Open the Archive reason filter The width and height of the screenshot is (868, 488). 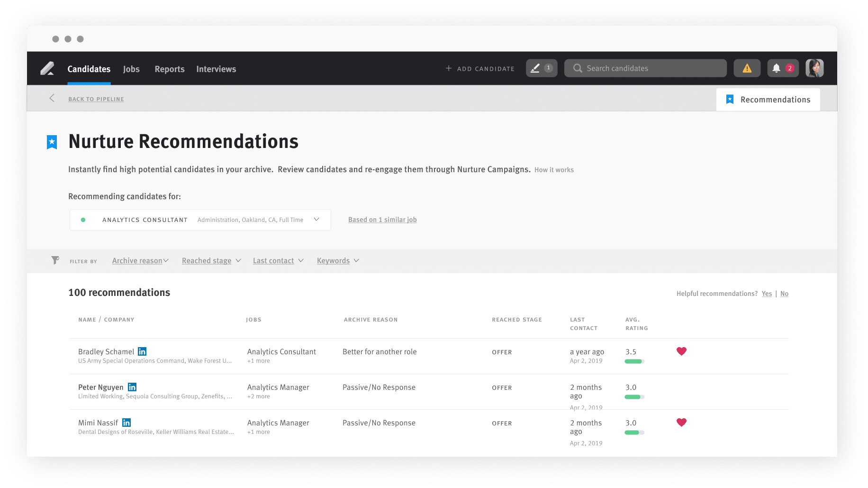(x=140, y=261)
